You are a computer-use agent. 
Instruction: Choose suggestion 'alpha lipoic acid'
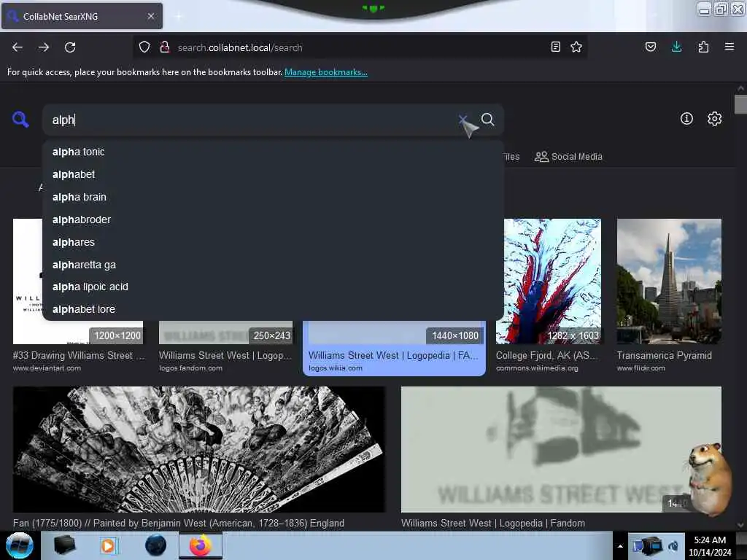point(273,287)
